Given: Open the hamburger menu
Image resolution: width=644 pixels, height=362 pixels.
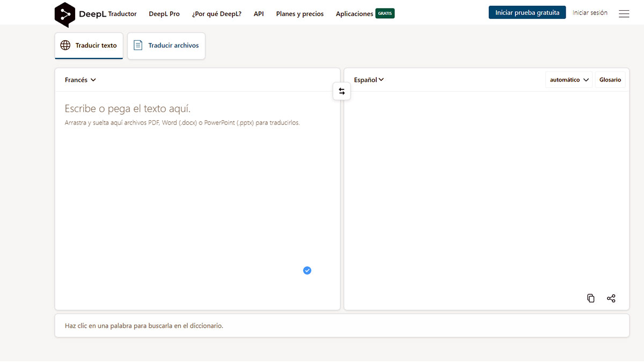Looking at the screenshot, I should click(624, 14).
